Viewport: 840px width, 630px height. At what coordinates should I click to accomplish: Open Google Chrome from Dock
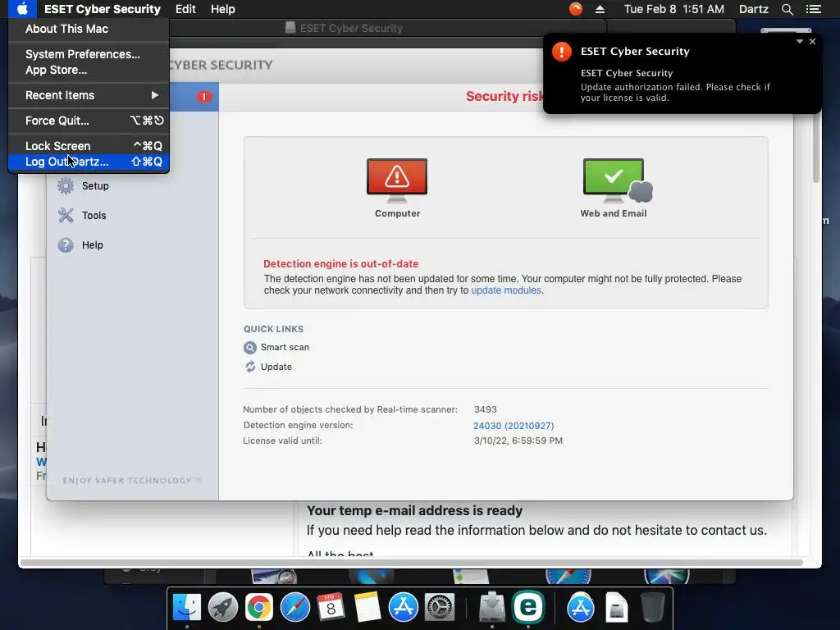(258, 608)
